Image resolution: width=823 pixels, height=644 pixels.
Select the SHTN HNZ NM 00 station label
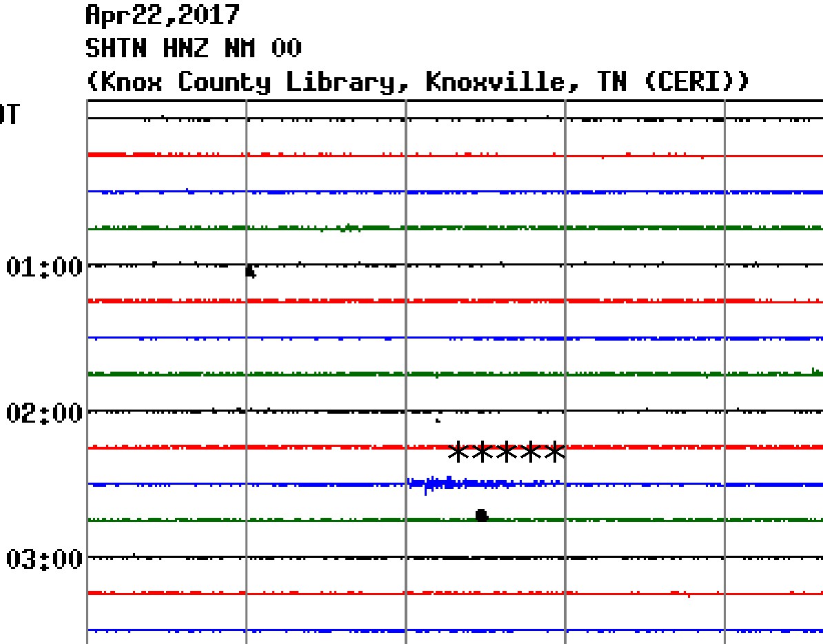pyautogui.click(x=194, y=48)
